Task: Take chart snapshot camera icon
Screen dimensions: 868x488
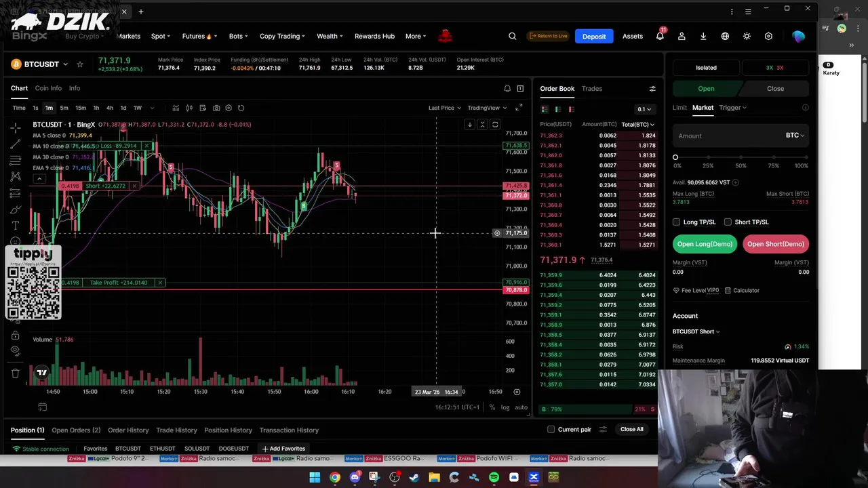Action: pyautogui.click(x=216, y=108)
